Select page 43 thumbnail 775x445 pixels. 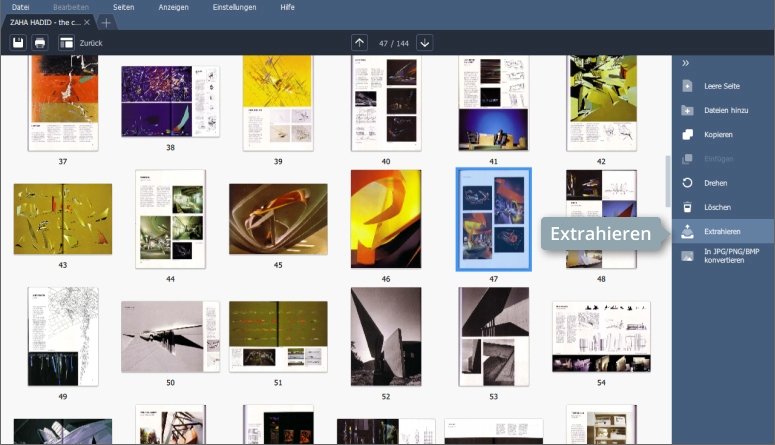(63, 219)
